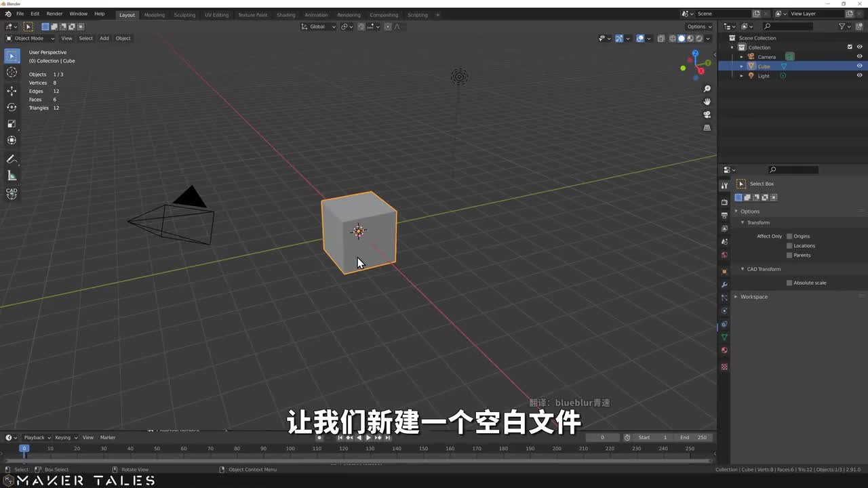Activate the Rotate tool
The width and height of the screenshot is (868, 488).
click(x=12, y=107)
